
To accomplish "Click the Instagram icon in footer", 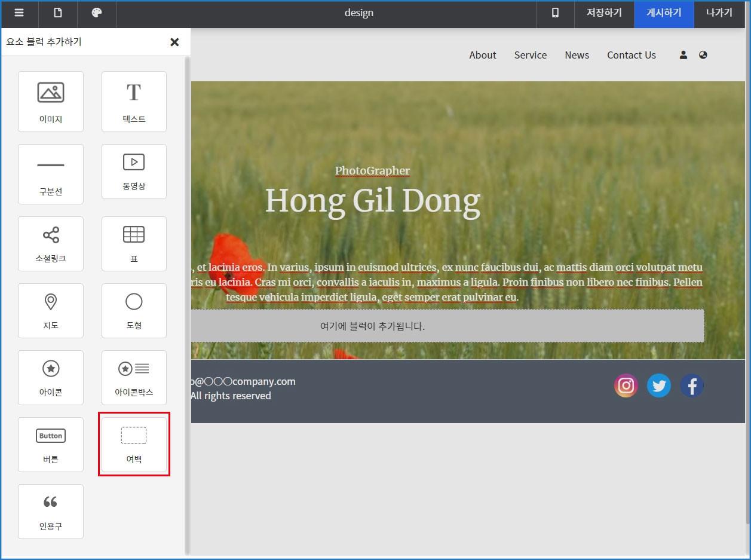I will click(x=626, y=386).
